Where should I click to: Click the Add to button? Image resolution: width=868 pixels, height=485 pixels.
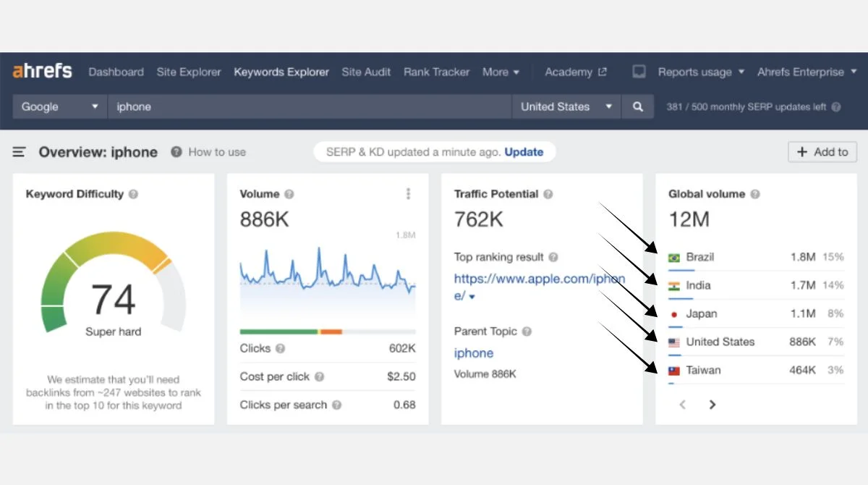(x=822, y=152)
